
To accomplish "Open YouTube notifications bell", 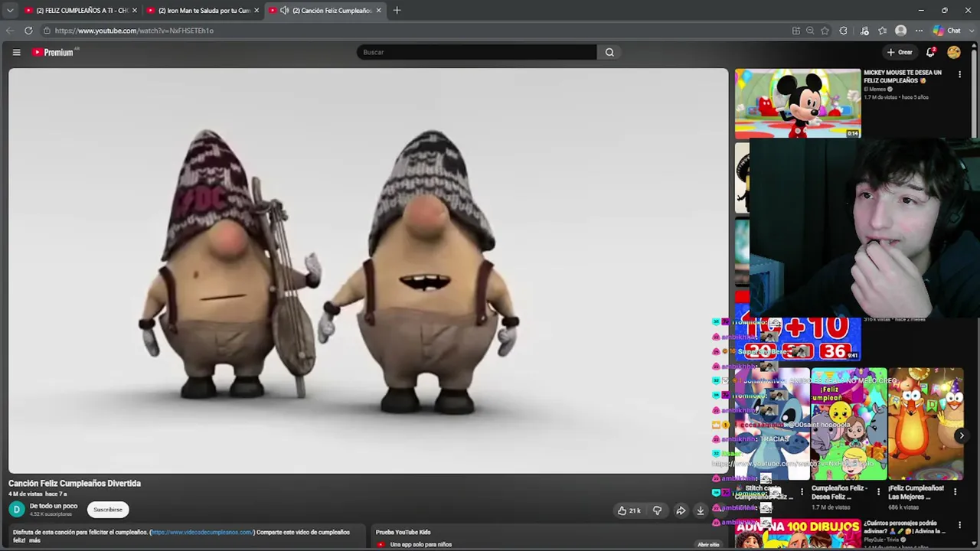I will coord(930,52).
